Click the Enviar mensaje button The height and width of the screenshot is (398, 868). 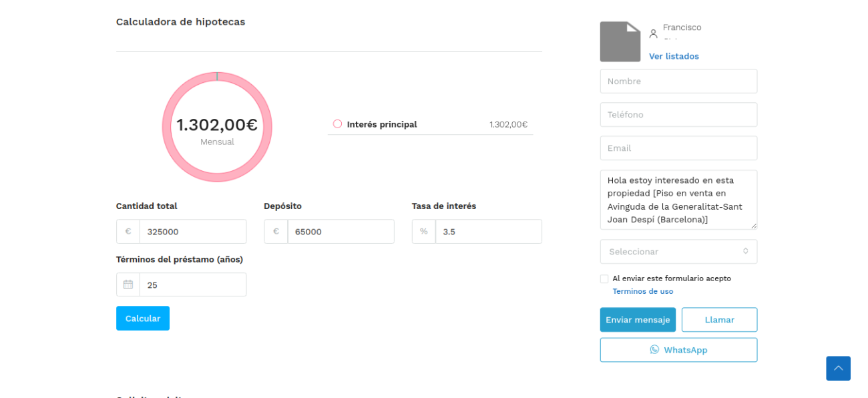(638, 320)
